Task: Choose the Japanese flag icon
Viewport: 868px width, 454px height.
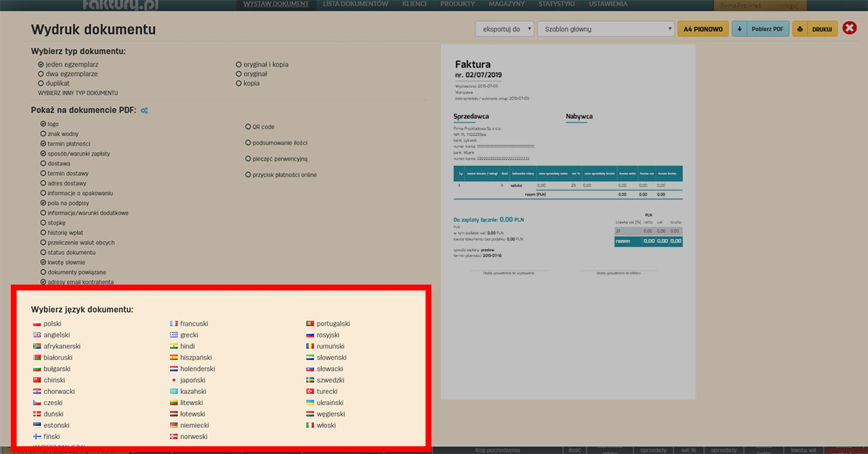Action: (174, 380)
